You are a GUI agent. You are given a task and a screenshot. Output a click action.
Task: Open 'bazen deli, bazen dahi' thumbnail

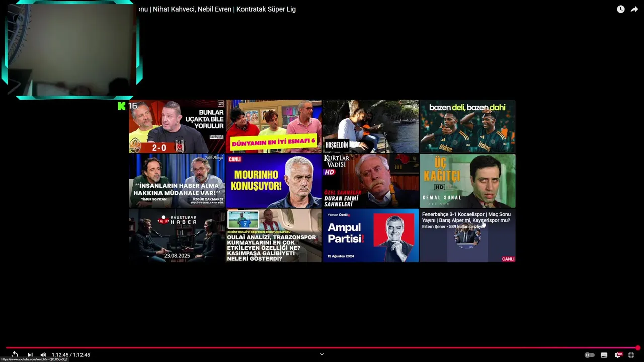click(467, 126)
